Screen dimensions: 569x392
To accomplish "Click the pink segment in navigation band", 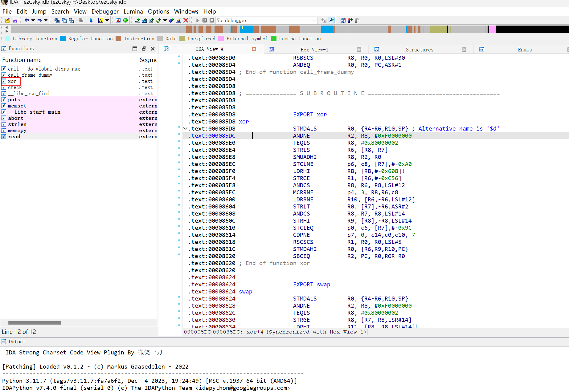I will pyautogui.click(x=493, y=29).
